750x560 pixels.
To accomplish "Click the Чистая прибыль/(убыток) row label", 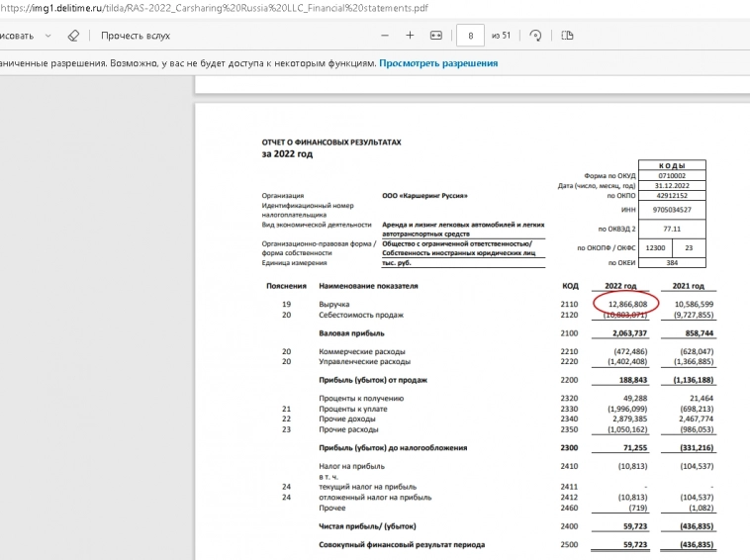I will pyautogui.click(x=366, y=525).
